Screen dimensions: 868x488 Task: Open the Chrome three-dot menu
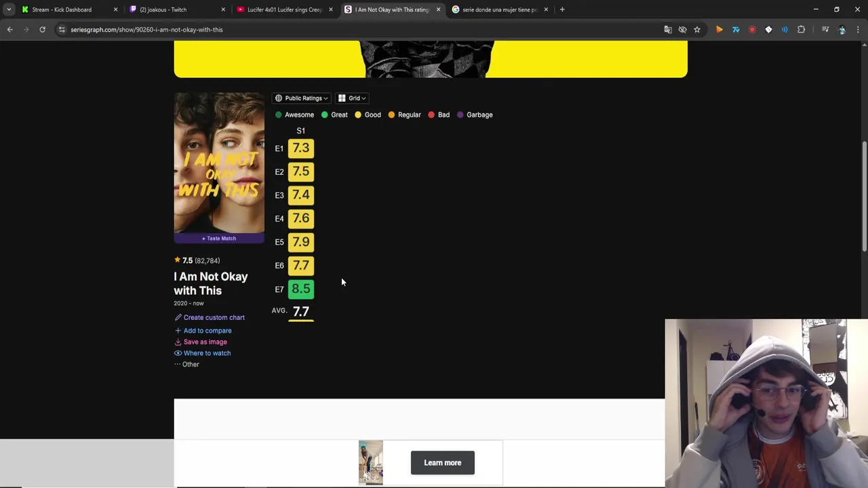coord(859,30)
